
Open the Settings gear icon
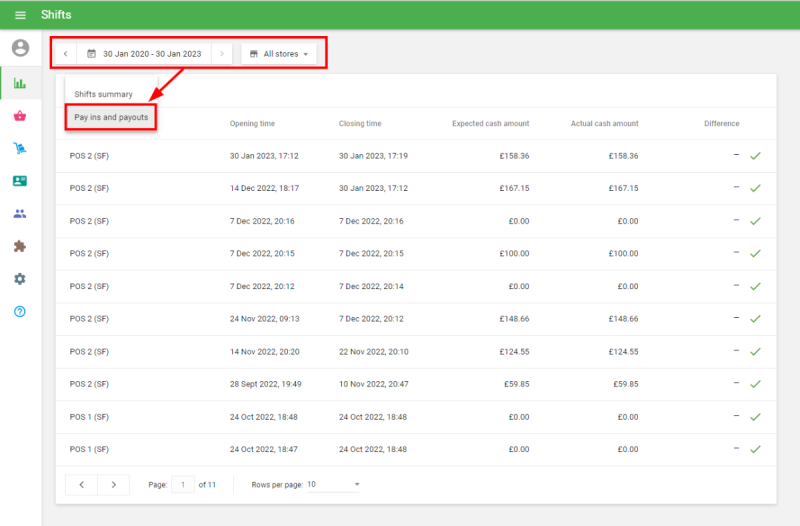[x=20, y=279]
